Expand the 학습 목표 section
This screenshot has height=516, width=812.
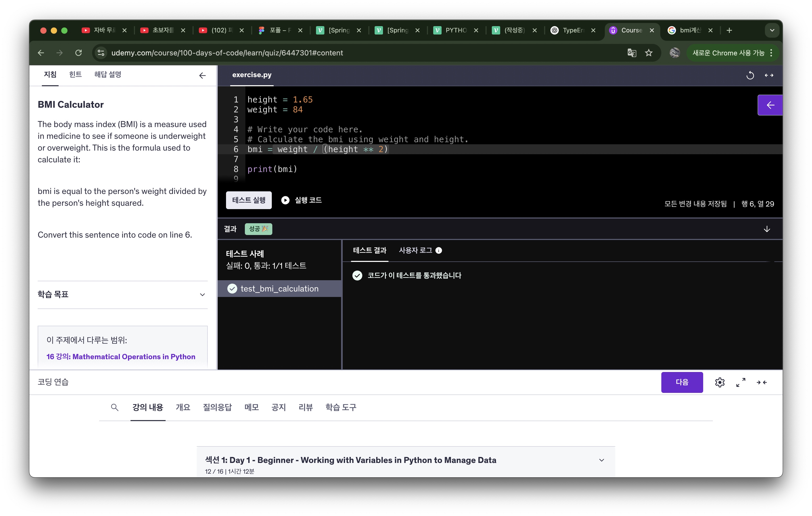pyautogui.click(x=202, y=295)
